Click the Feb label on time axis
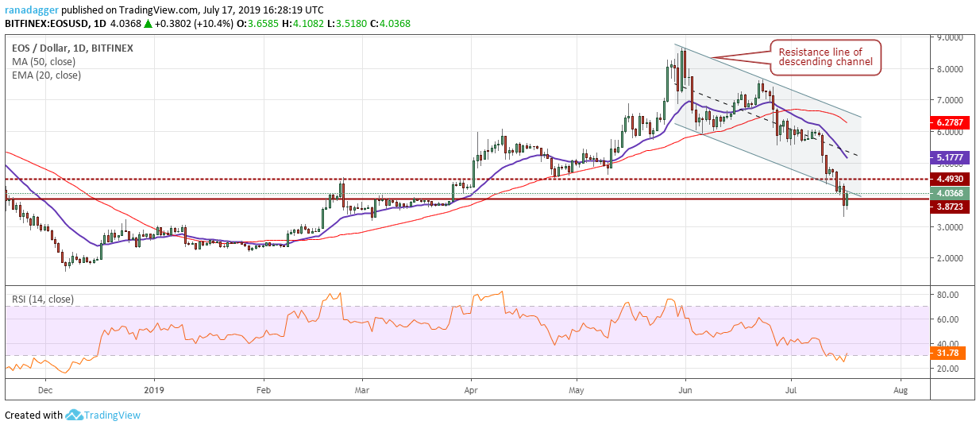 click(x=262, y=391)
